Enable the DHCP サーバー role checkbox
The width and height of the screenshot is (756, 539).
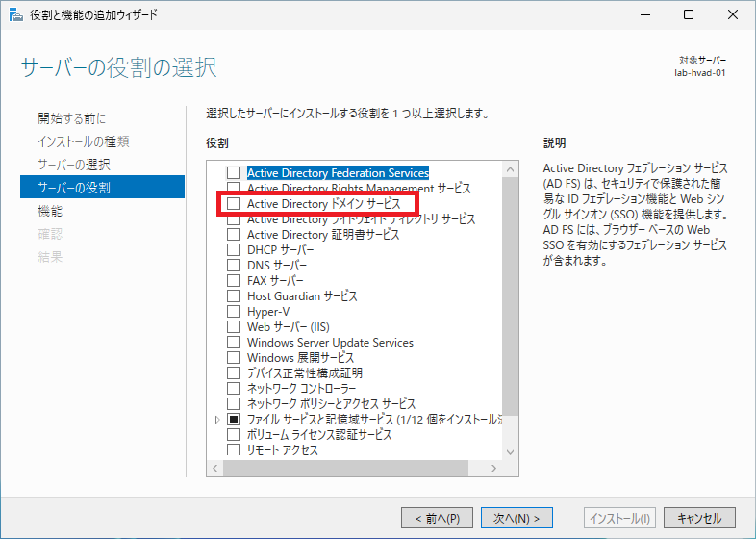(x=234, y=250)
